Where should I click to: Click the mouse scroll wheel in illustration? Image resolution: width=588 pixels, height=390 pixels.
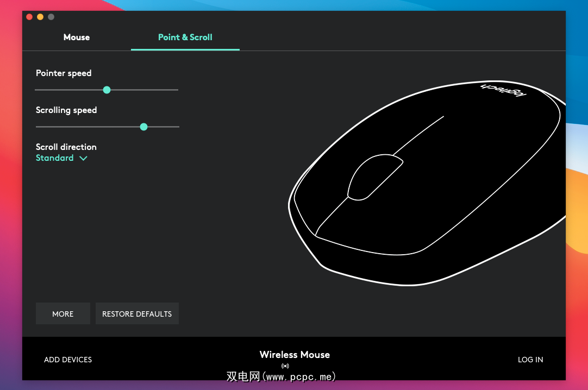[374, 177]
